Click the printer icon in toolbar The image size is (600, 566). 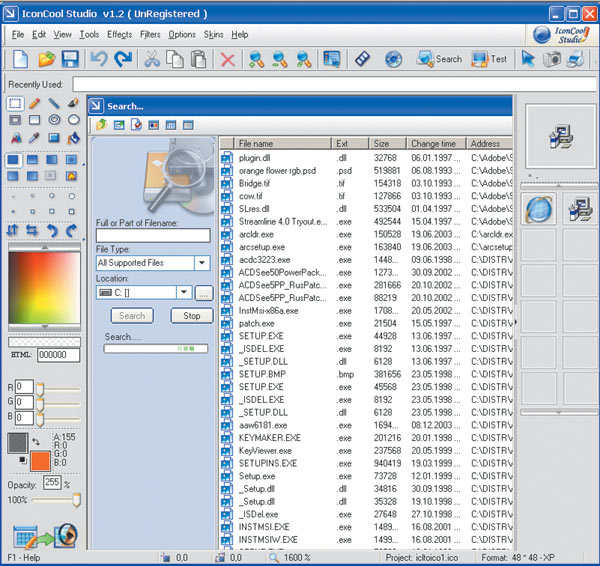[575, 59]
